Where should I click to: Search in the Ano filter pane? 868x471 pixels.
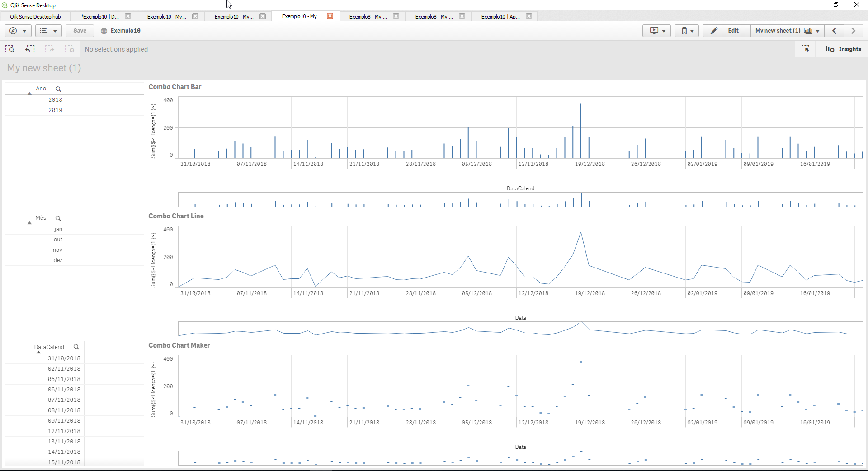coord(58,89)
